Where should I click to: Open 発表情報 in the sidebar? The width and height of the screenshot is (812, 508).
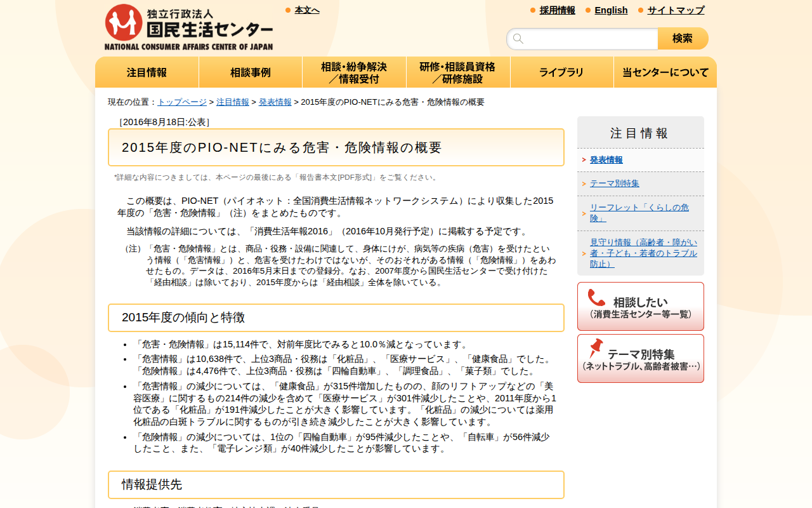(606, 160)
